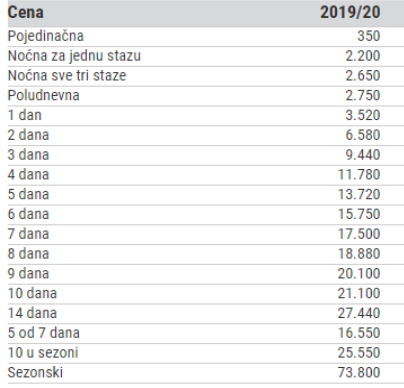Click the price 13.720
The width and height of the screenshot is (404, 388).
(359, 194)
